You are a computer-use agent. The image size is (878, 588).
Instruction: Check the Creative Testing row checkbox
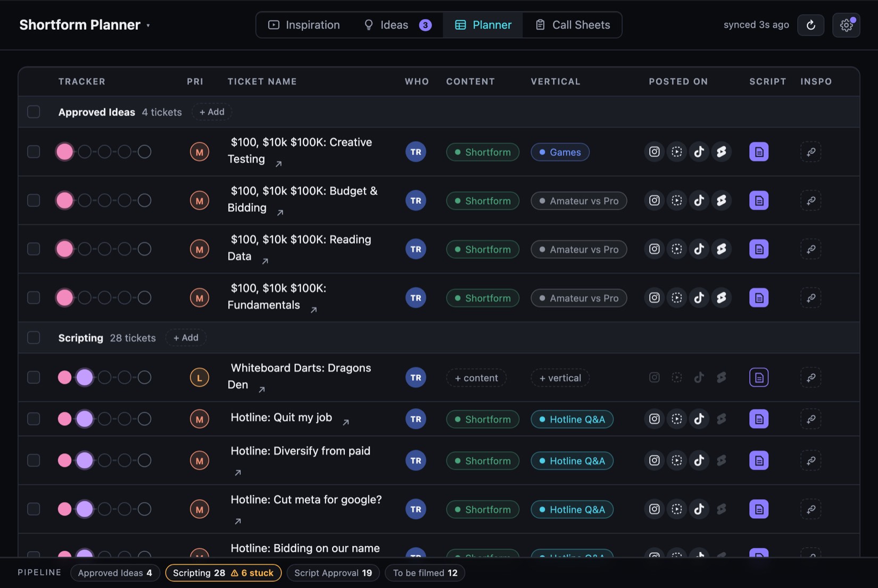pyautogui.click(x=34, y=152)
